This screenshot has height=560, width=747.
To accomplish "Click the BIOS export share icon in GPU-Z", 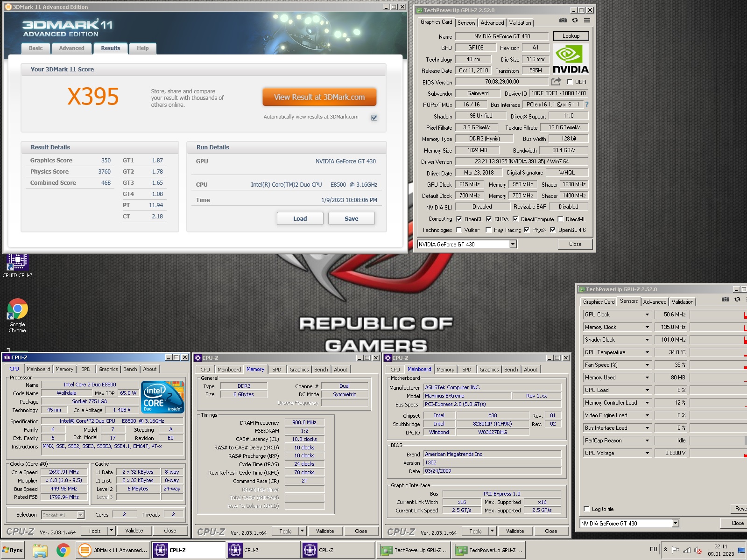I will coord(556,82).
